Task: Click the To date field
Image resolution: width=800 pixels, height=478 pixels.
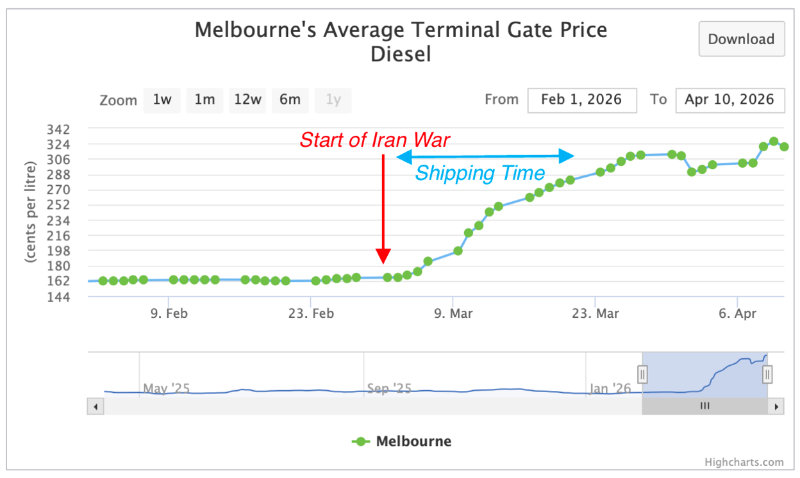Action: click(730, 99)
